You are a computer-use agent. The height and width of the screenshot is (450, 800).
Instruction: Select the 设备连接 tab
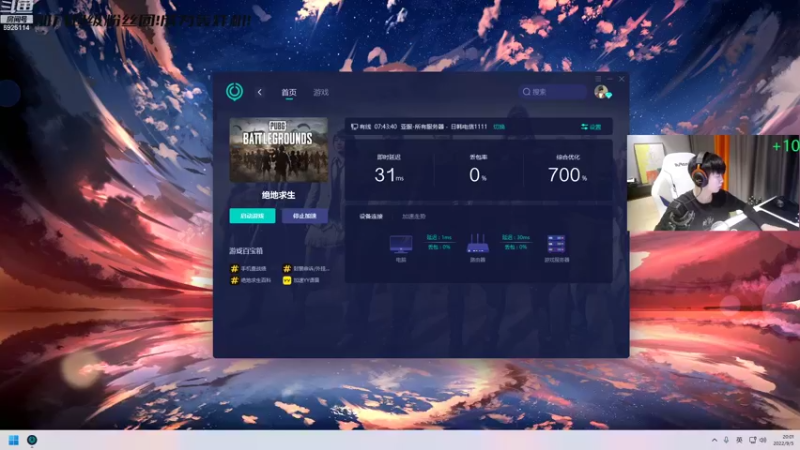point(371,216)
